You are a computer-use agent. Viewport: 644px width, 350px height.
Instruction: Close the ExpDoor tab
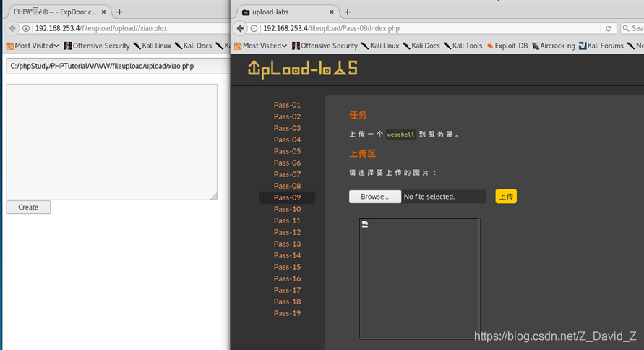pyautogui.click(x=104, y=12)
